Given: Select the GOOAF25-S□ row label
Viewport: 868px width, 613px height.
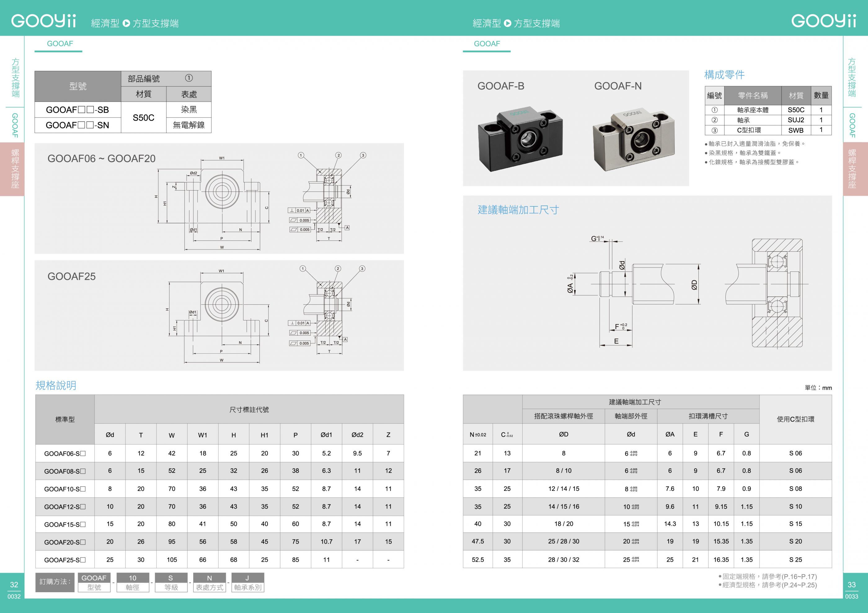Looking at the screenshot, I should pos(65,560).
